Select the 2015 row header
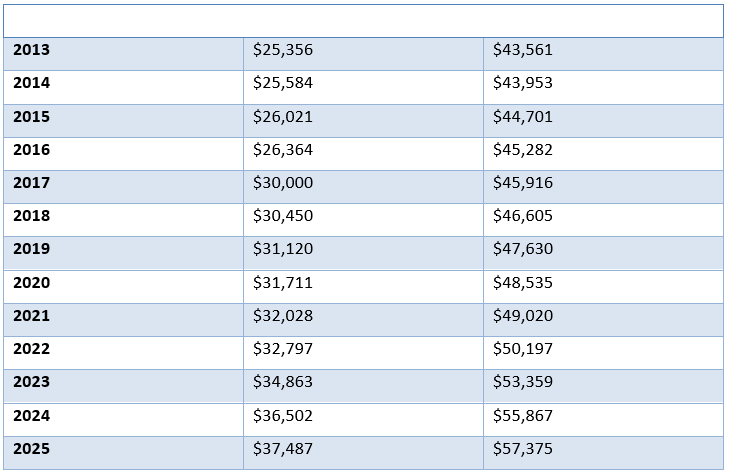 coord(32,117)
